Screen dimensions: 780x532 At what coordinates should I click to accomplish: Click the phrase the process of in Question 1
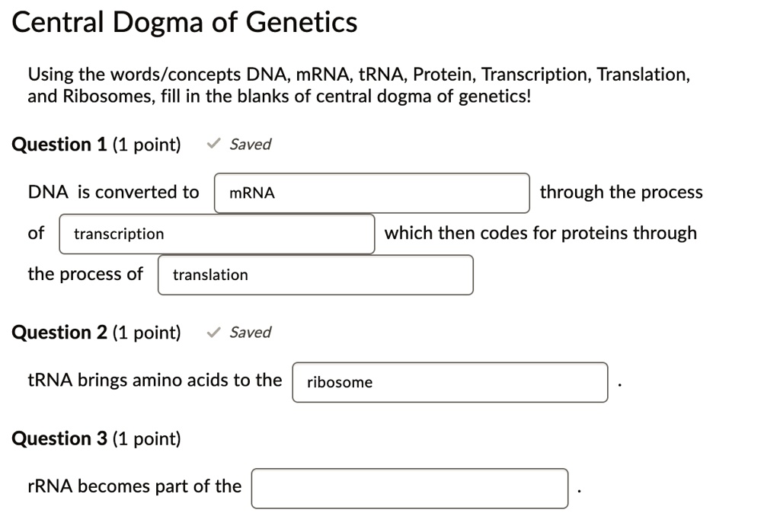click(85, 274)
